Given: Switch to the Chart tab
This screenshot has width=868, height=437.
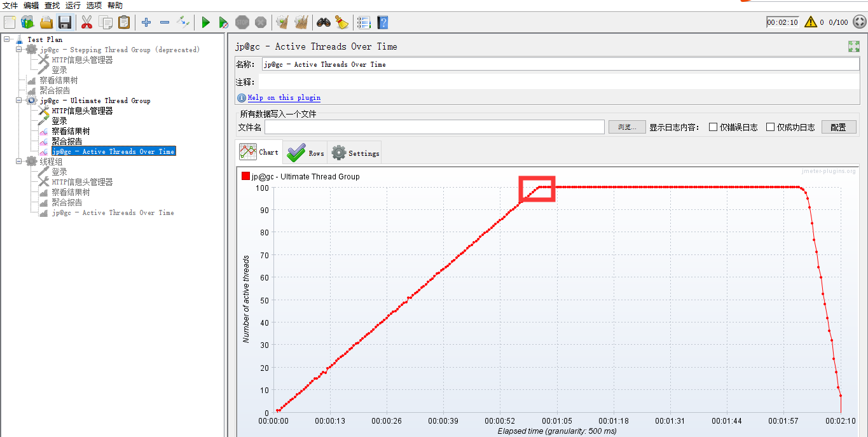Looking at the screenshot, I should click(x=259, y=152).
